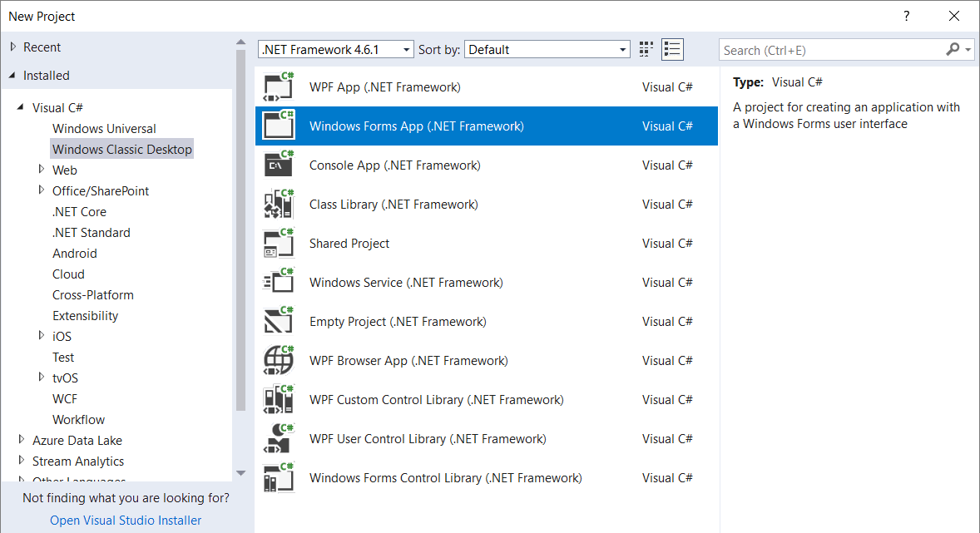
Task: Click the search magnifier icon
Action: (953, 49)
